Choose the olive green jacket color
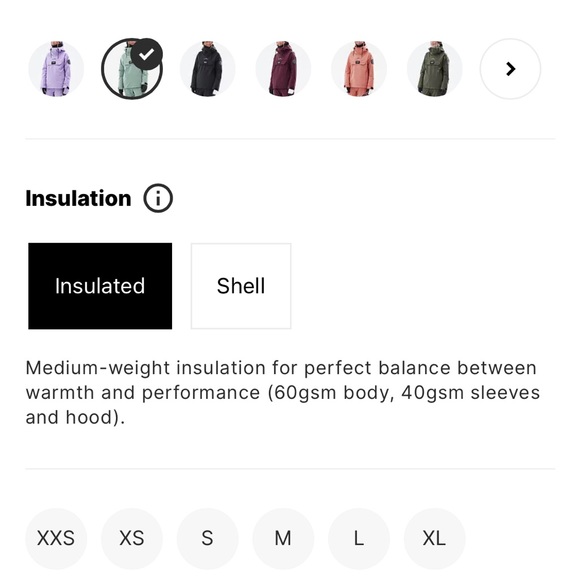The width and height of the screenshot is (580, 580). tap(435, 69)
